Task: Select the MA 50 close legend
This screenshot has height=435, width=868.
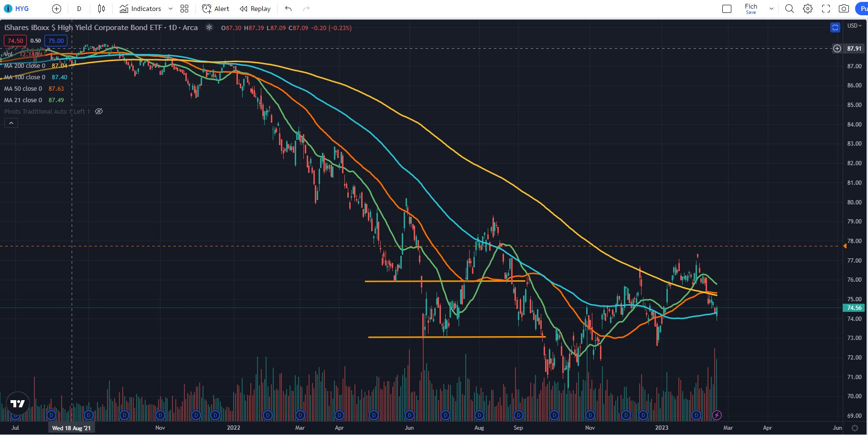Action: [23, 88]
